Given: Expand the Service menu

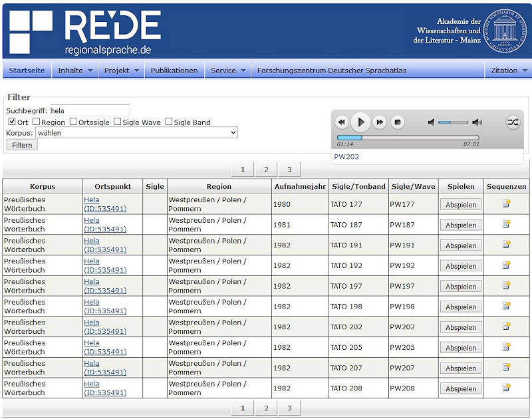Looking at the screenshot, I should [x=228, y=70].
